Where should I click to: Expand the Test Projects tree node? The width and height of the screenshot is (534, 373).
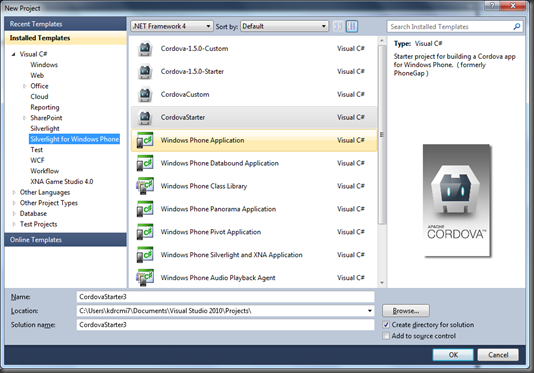pyautogui.click(x=14, y=224)
